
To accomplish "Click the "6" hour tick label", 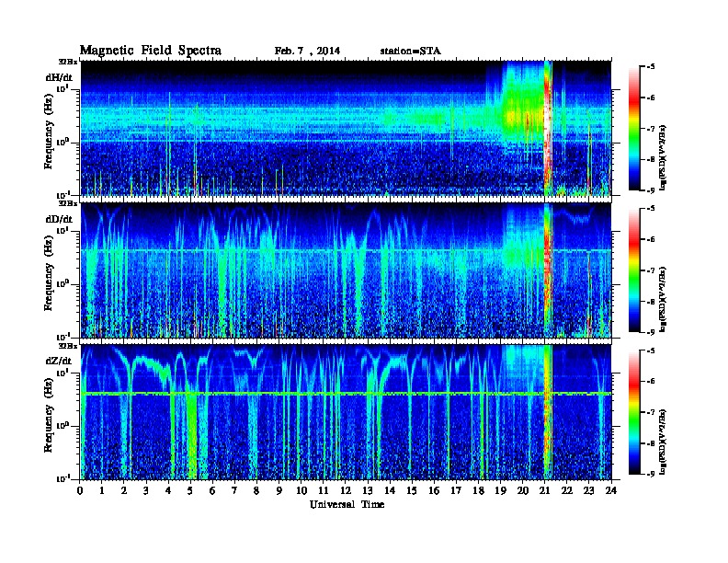I will point(212,491).
